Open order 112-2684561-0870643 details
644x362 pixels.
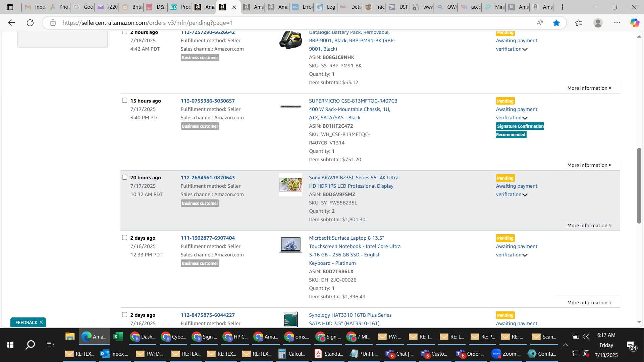(208, 177)
